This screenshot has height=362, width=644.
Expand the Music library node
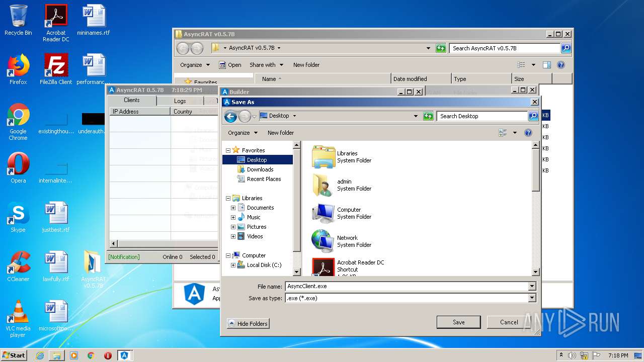[233, 217]
